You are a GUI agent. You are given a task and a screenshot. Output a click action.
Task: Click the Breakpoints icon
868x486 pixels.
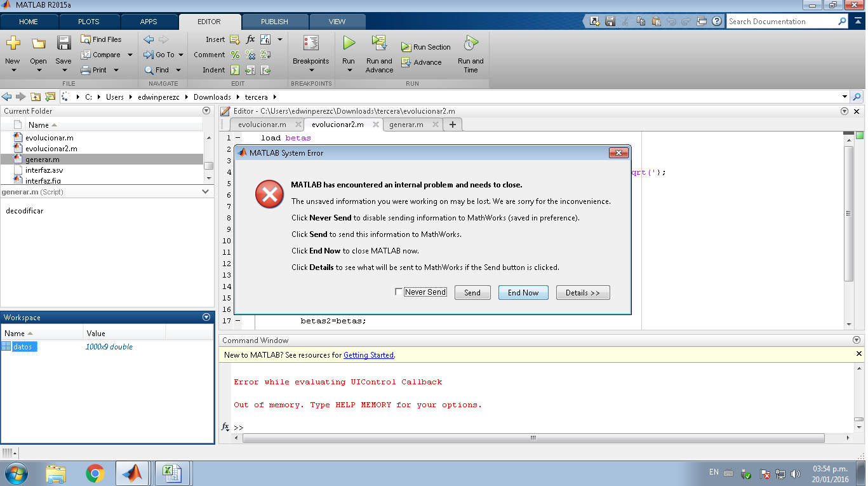point(311,43)
